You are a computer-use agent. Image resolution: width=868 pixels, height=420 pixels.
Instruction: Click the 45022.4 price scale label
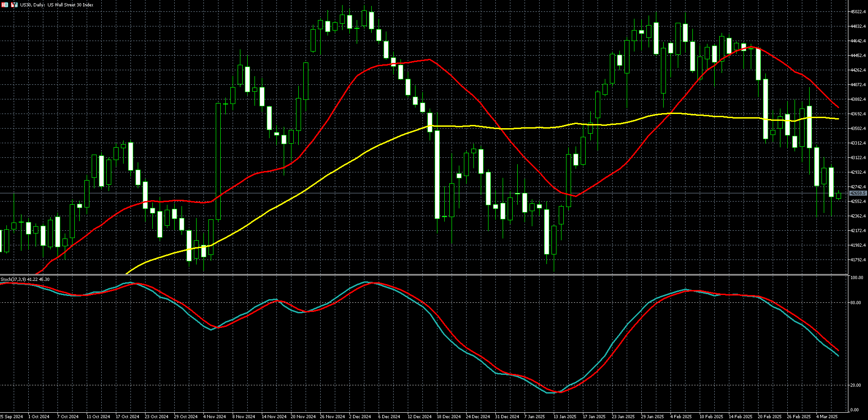pos(858,12)
